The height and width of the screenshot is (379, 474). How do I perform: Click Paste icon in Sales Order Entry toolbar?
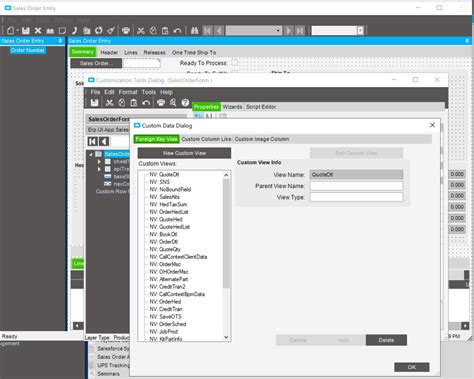point(165,31)
